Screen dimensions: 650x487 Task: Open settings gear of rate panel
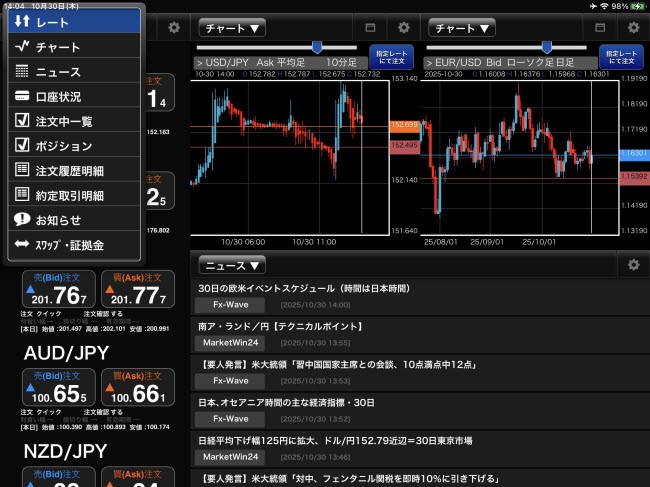click(x=174, y=28)
